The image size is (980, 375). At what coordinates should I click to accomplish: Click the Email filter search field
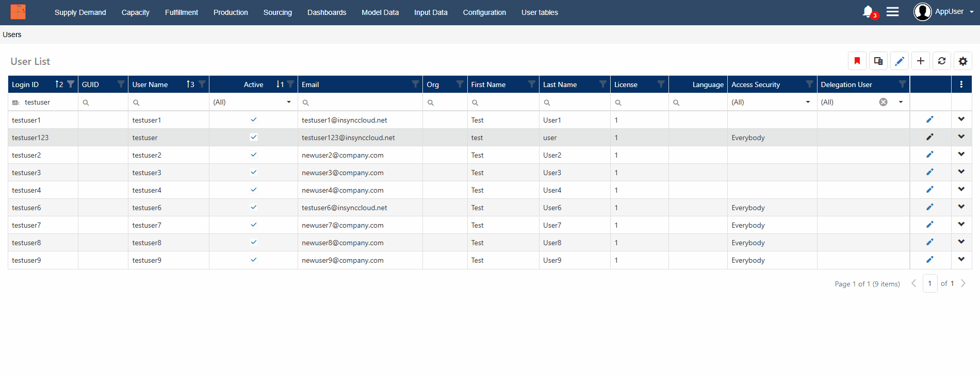click(361, 103)
